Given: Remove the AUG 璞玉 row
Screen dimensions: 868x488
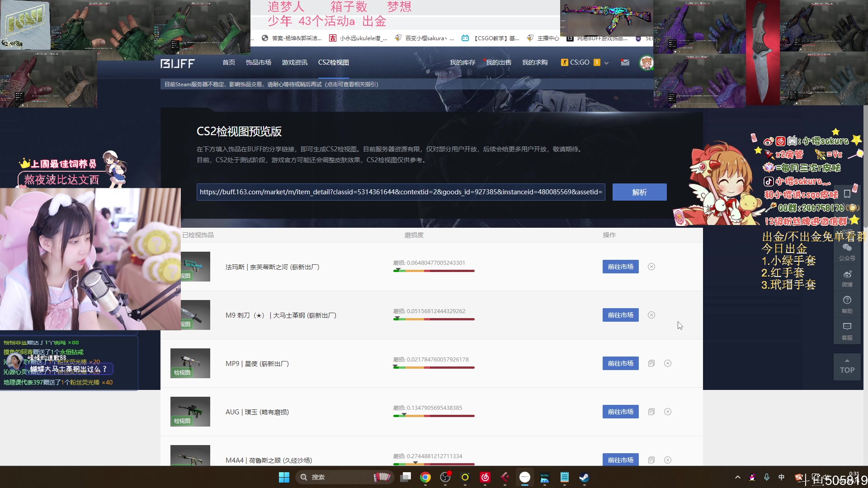Looking at the screenshot, I should [668, 412].
